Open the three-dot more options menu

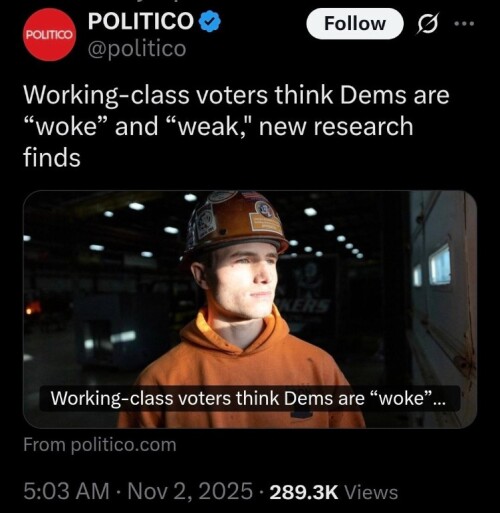click(464, 23)
